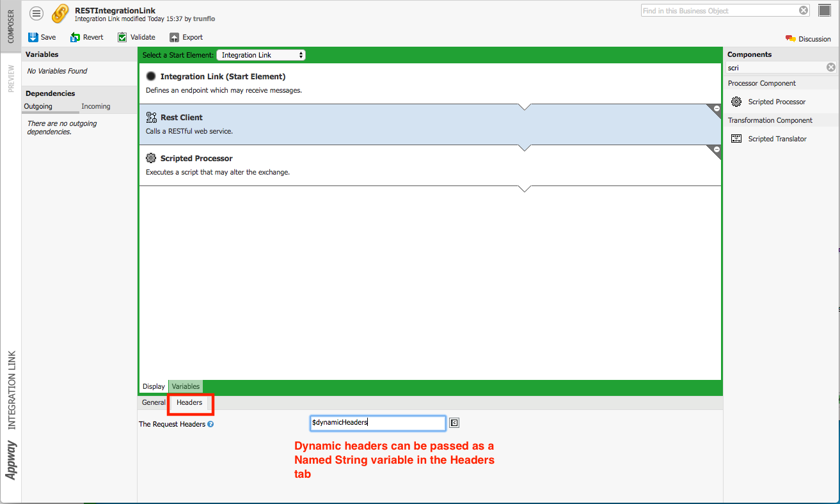Click the insertion arrow below Scripted Processor
Viewport: 840px width, 504px height.
coord(525,189)
